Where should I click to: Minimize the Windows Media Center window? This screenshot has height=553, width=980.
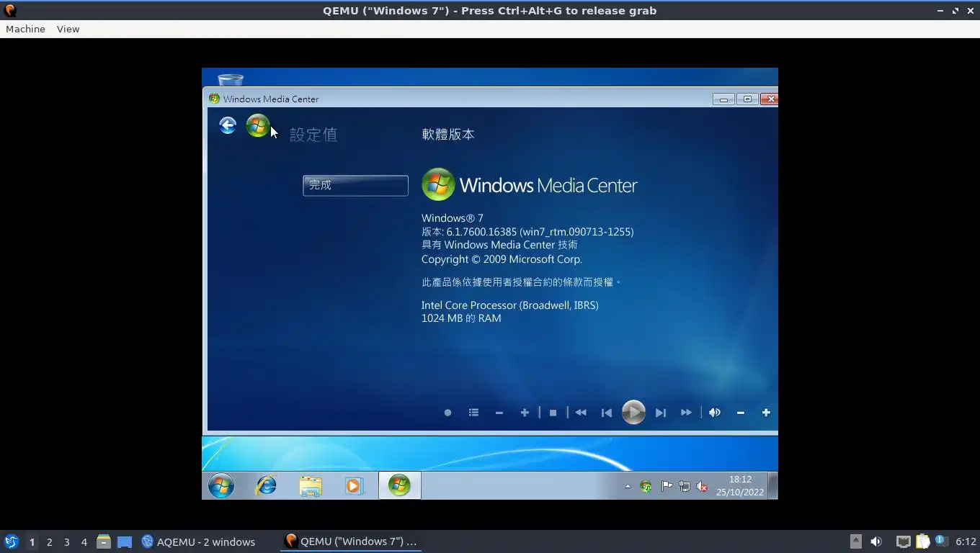pyautogui.click(x=723, y=99)
